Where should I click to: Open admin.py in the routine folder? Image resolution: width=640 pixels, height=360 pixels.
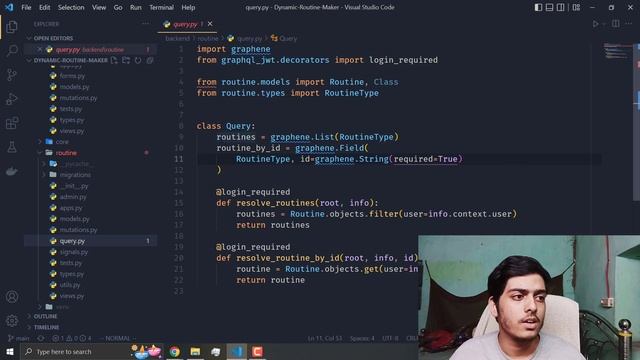pyautogui.click(x=73, y=197)
